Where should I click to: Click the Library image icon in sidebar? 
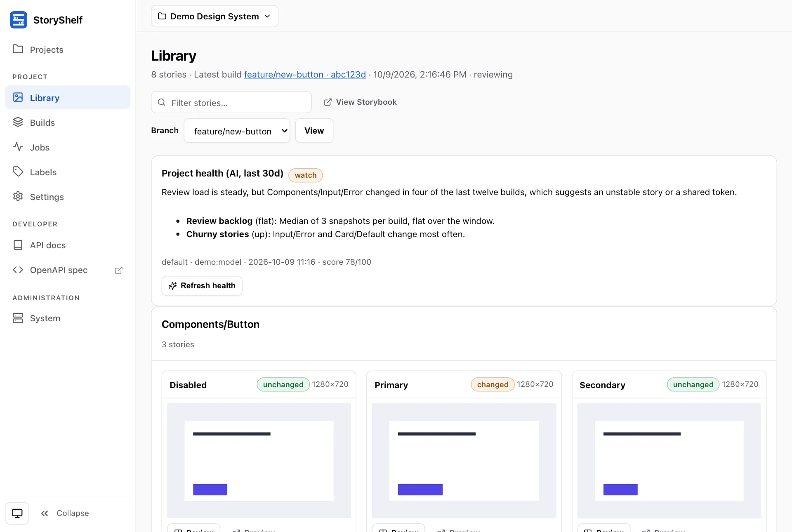click(18, 97)
